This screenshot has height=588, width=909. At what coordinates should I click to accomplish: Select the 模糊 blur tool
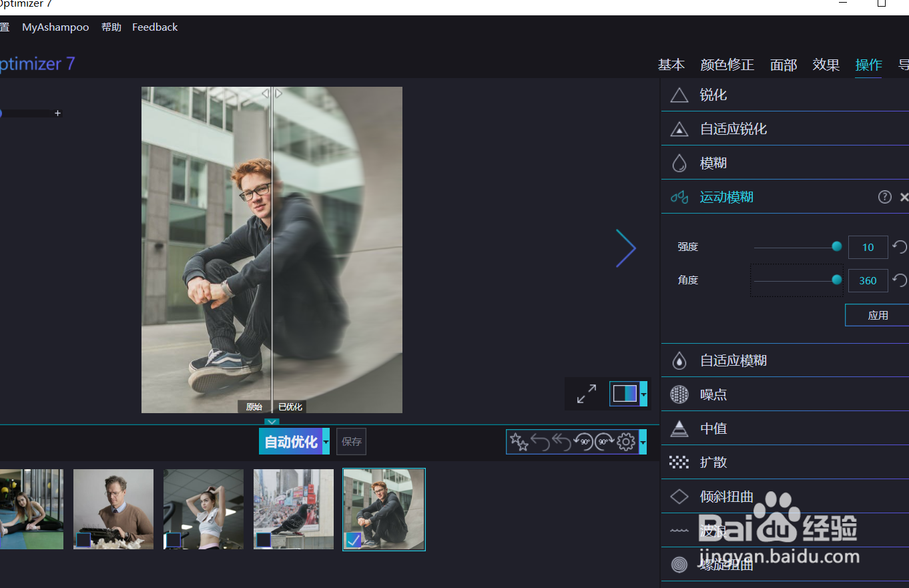coord(712,162)
